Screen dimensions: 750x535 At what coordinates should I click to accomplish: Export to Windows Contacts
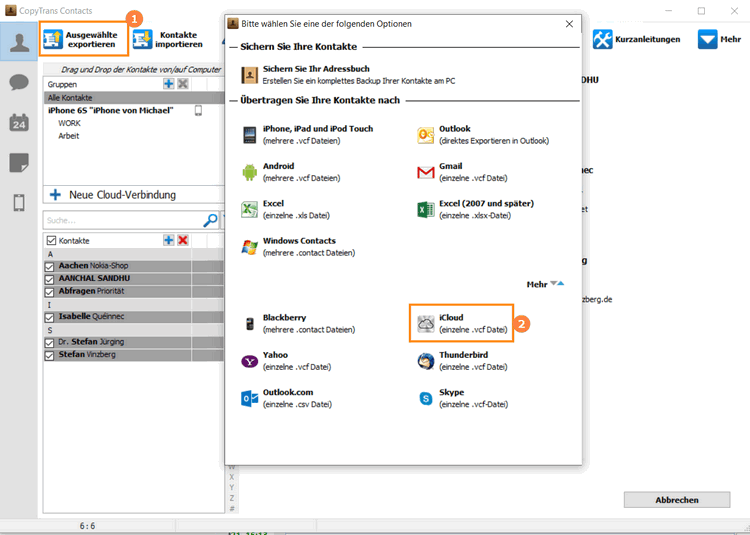point(298,246)
